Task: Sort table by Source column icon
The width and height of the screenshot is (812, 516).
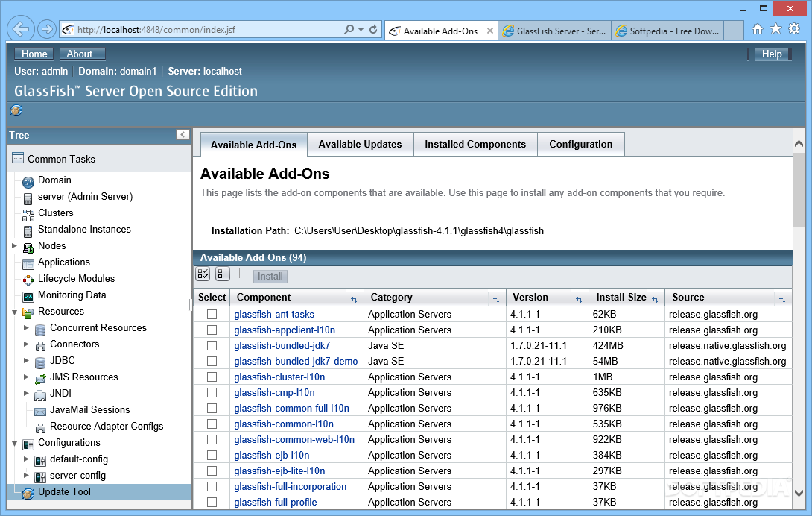Action: coord(782,299)
